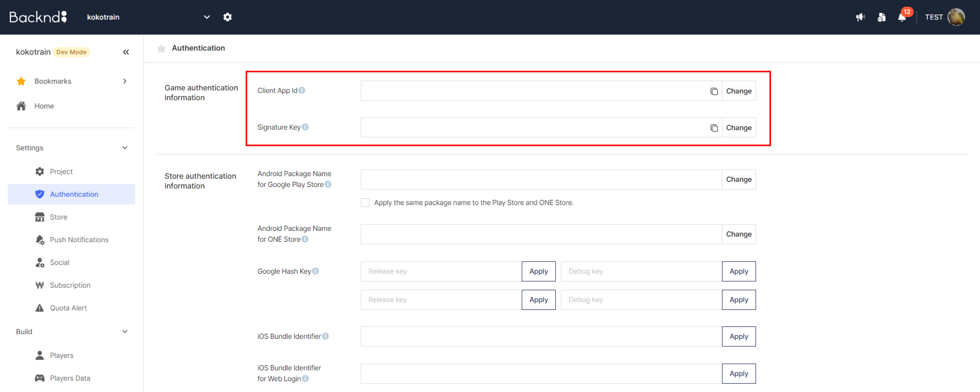Screen dimensions: 980x392
Task: Open Social settings
Action: coord(71,263)
